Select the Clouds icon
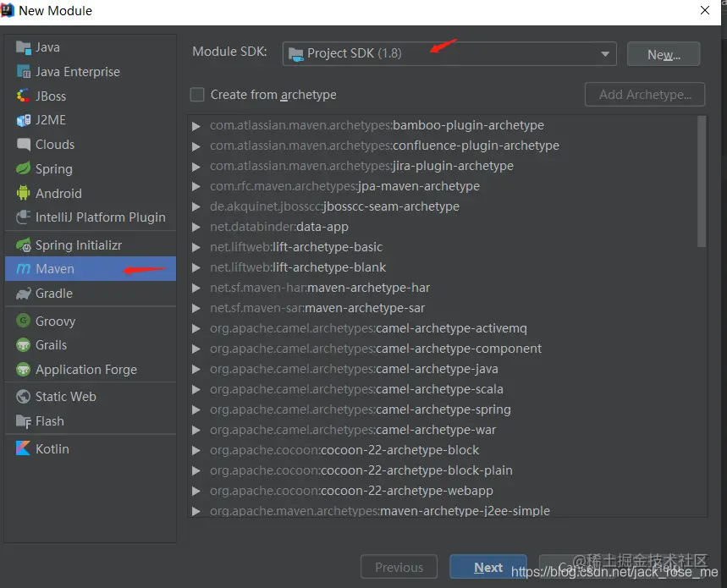 click(x=23, y=144)
